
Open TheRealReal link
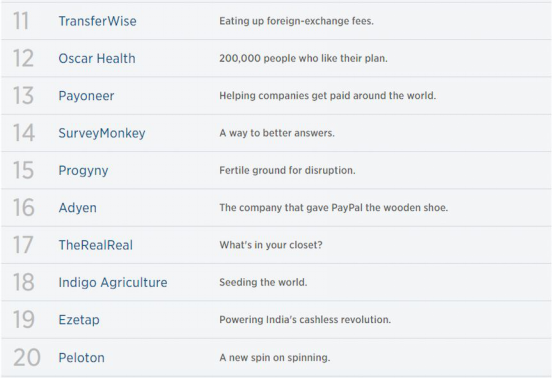tap(95, 245)
